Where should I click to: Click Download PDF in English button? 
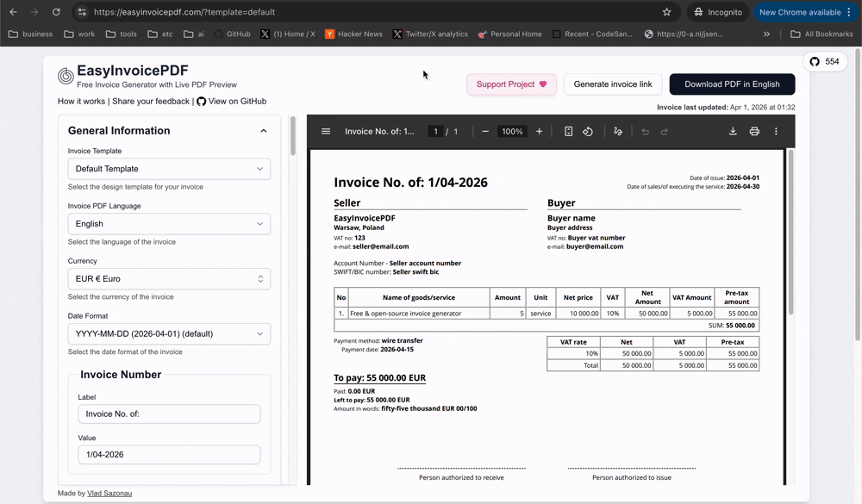coord(732,84)
